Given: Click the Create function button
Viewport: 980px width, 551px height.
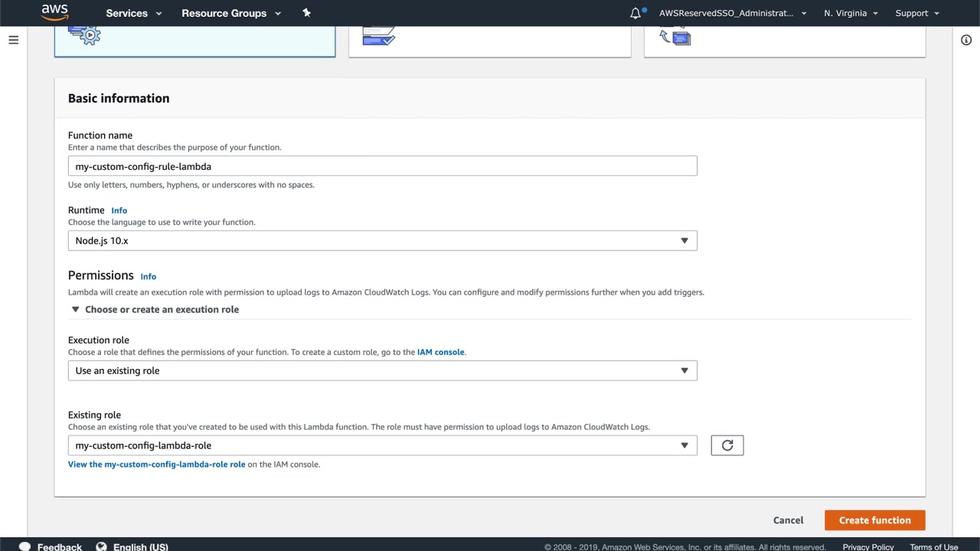Looking at the screenshot, I should (874, 520).
